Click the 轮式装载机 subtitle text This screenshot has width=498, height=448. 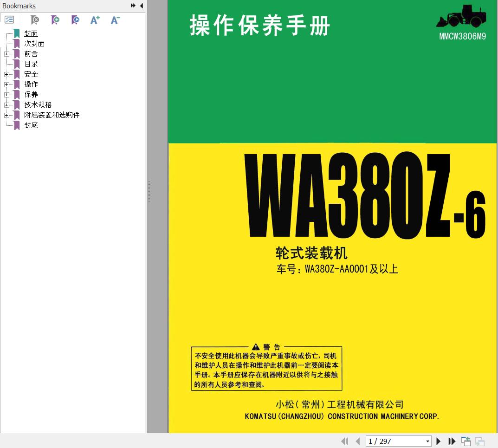click(311, 253)
